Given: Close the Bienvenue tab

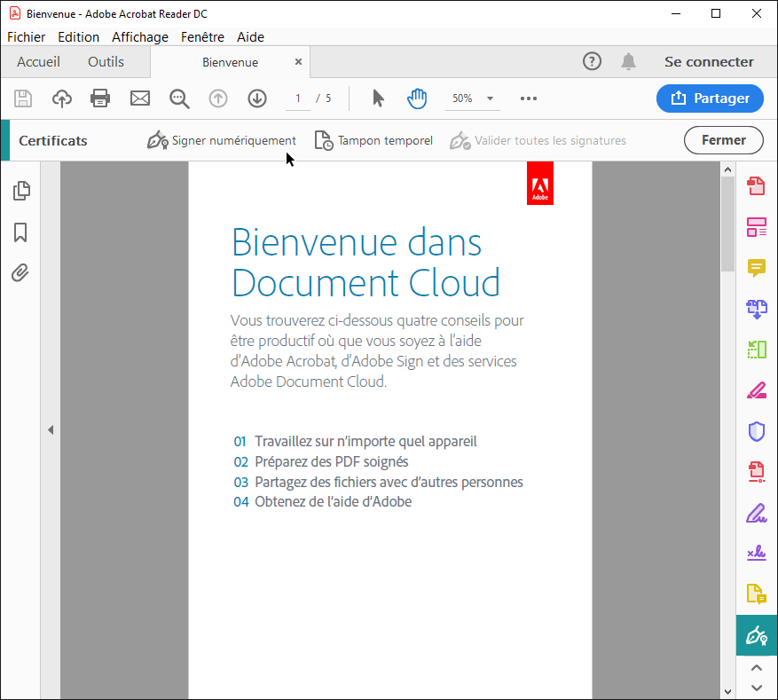Looking at the screenshot, I should tap(298, 61).
